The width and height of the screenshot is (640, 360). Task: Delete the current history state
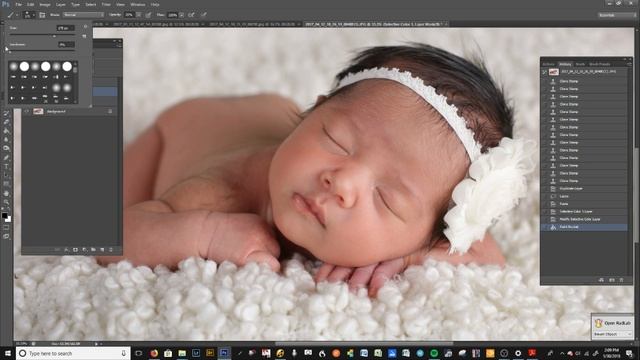(622, 280)
